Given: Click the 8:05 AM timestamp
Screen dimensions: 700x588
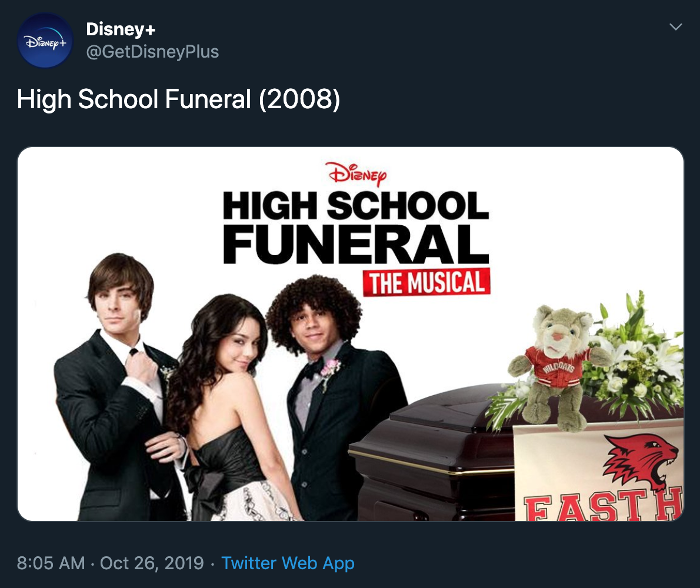Looking at the screenshot, I should [51, 563].
